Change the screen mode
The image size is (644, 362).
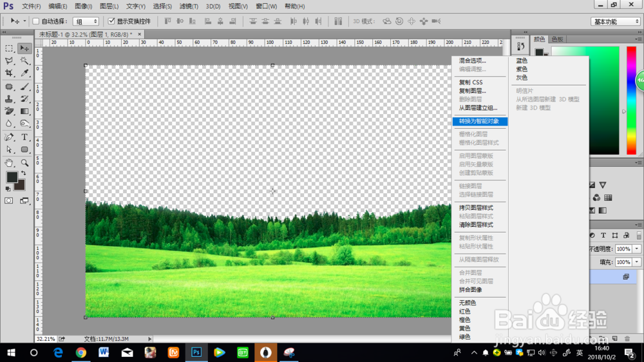pyautogui.click(x=24, y=200)
